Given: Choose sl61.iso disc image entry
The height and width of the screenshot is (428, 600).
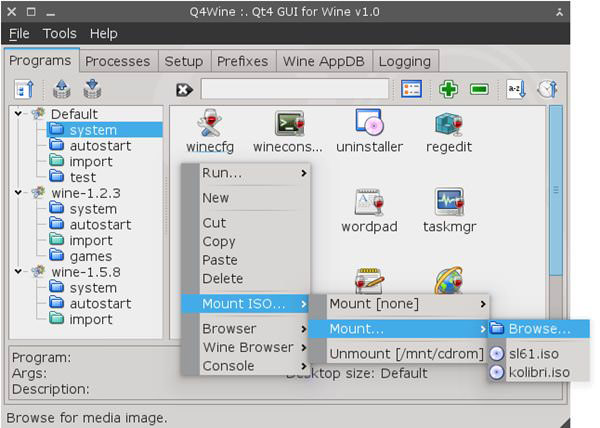Looking at the screenshot, I should point(538,354).
